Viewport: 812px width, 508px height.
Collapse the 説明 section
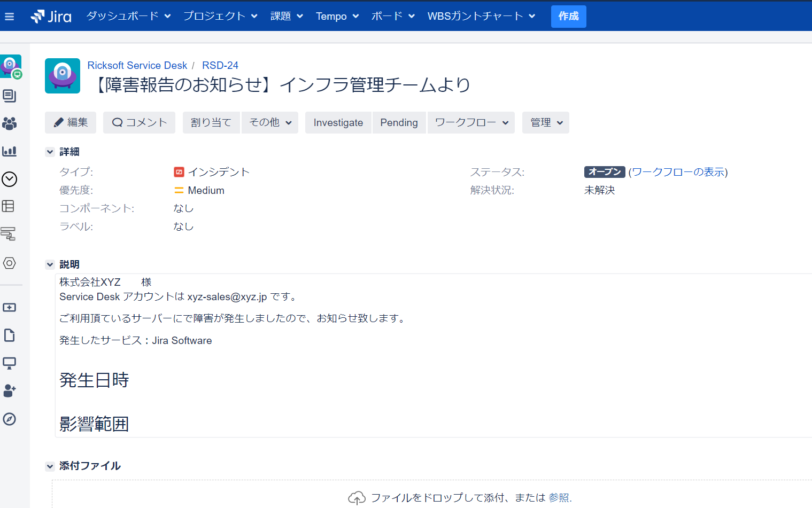click(x=50, y=264)
